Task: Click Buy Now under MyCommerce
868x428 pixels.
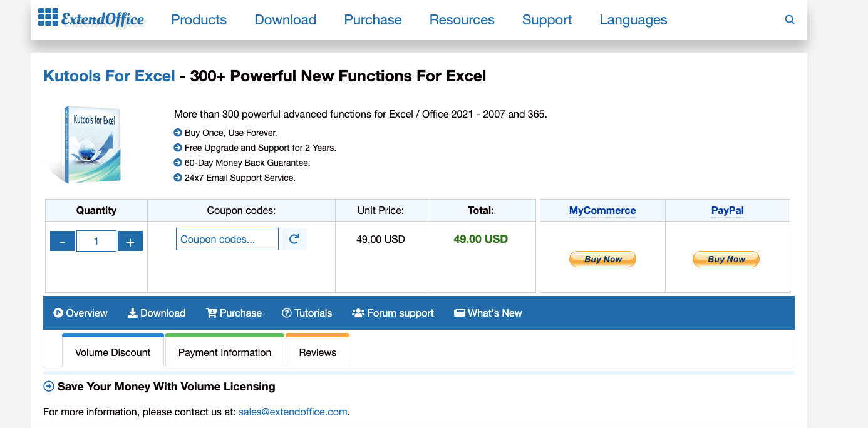Action: coord(602,259)
